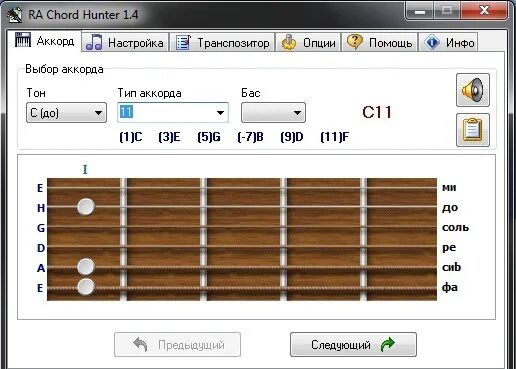Viewport: 516px width, 369px height.
Task: Click the piano keyboard icon on the Аккорд tab
Action: pos(23,40)
